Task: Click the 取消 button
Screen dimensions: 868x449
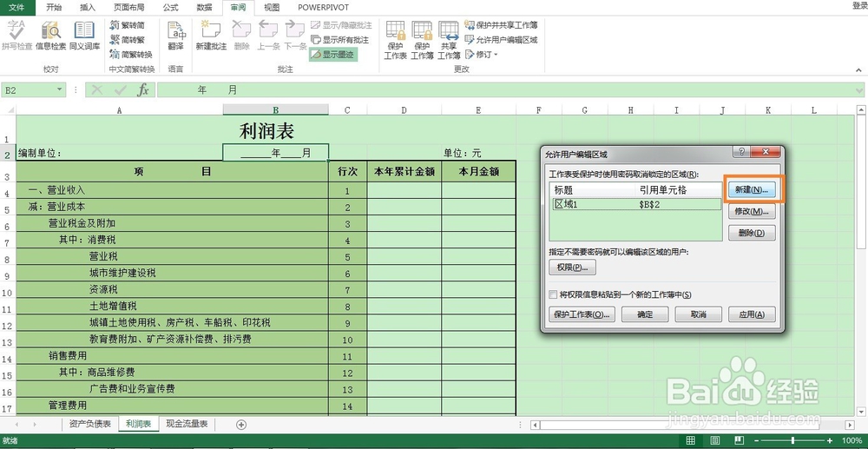Action: pos(698,314)
